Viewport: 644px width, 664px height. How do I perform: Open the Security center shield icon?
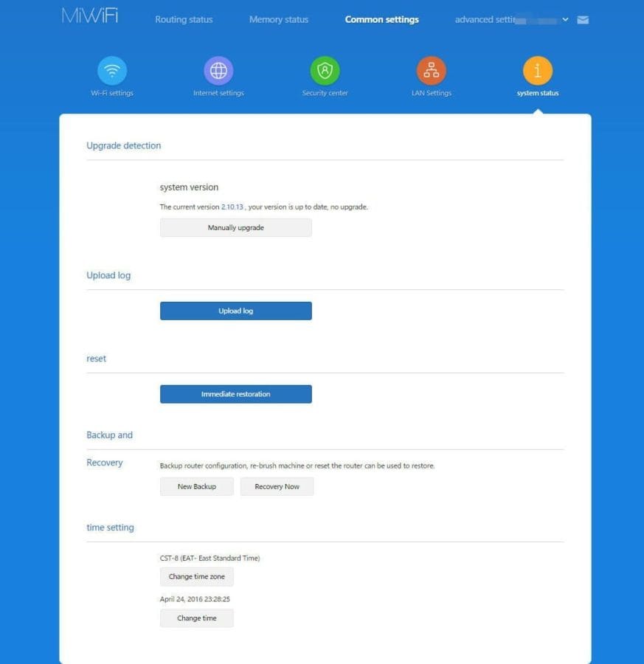[325, 71]
